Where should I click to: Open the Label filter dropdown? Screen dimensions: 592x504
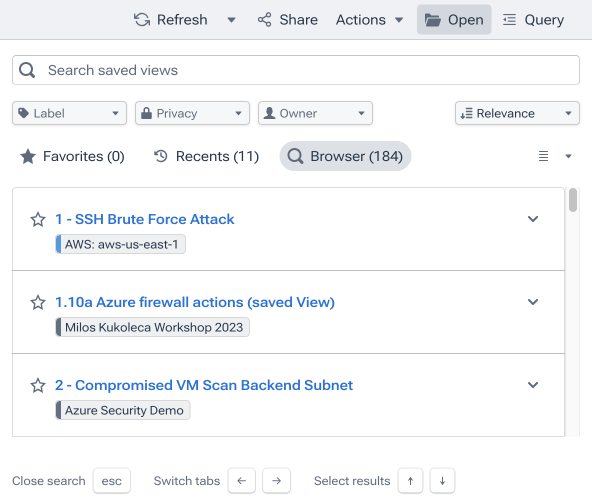click(69, 113)
